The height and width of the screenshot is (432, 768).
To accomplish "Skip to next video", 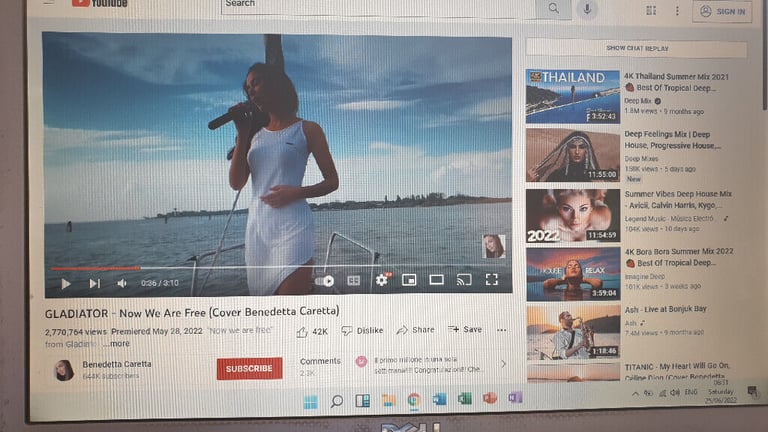I will coord(95,283).
